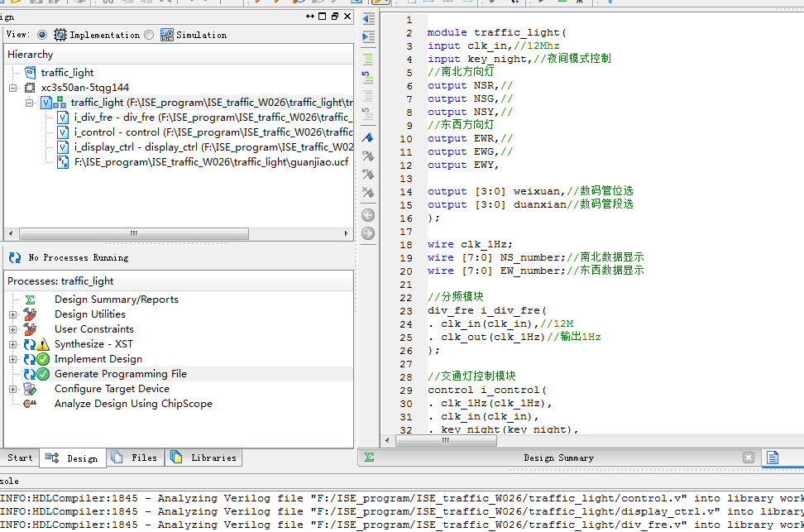Expand the Design Utilities process node
The image size is (804, 532).
[12, 314]
